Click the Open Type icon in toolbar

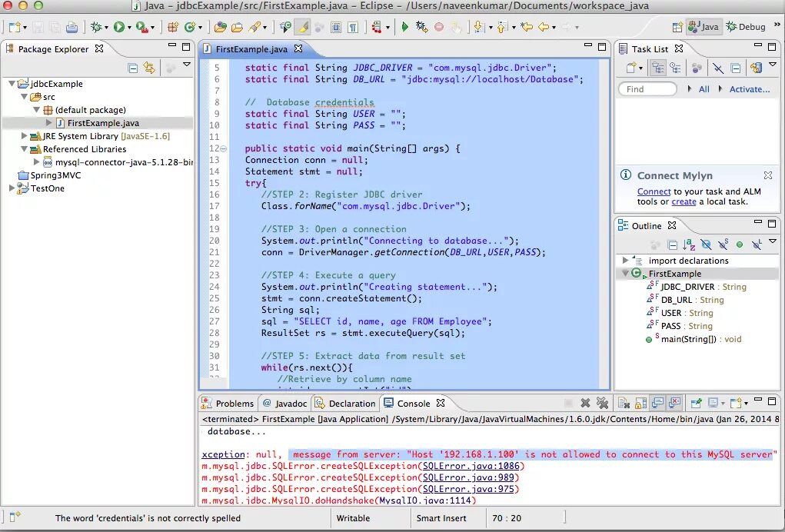tap(220, 27)
